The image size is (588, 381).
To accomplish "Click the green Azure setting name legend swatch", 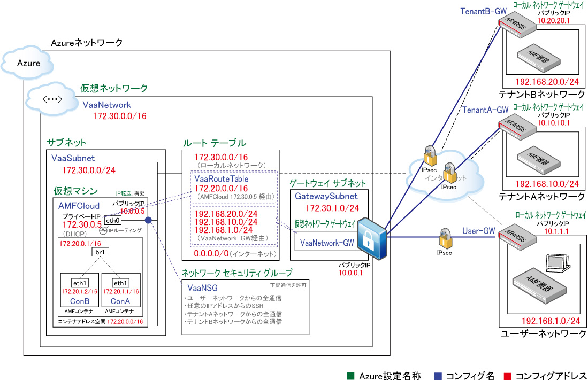I will point(350,376).
